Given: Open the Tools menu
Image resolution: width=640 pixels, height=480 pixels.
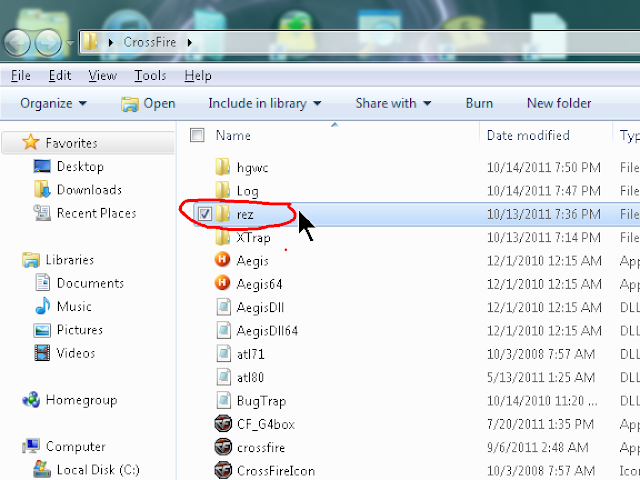Looking at the screenshot, I should [150, 76].
